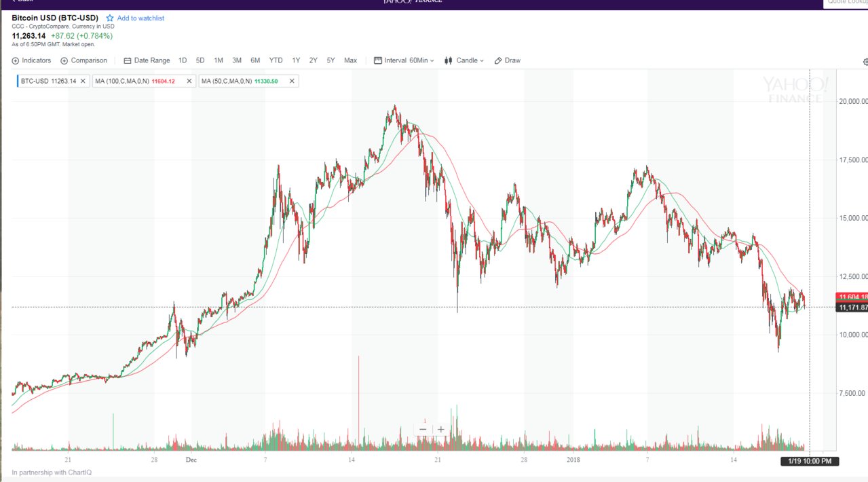Choose the 6M range

point(255,60)
